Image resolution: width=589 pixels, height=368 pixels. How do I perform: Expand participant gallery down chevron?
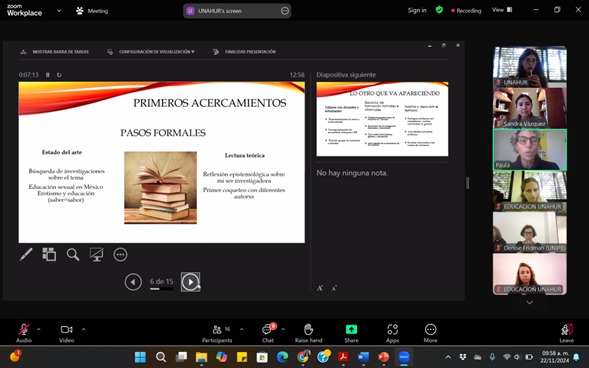(529, 302)
